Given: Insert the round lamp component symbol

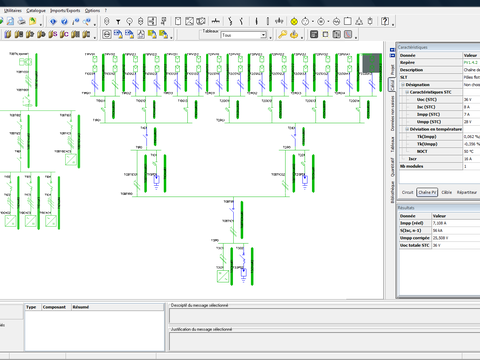Looking at the screenshot, I should coord(129,22).
